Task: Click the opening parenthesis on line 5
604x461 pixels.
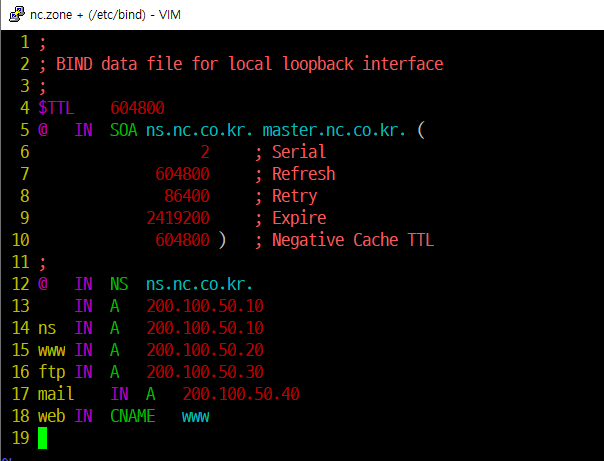Action: tap(421, 130)
